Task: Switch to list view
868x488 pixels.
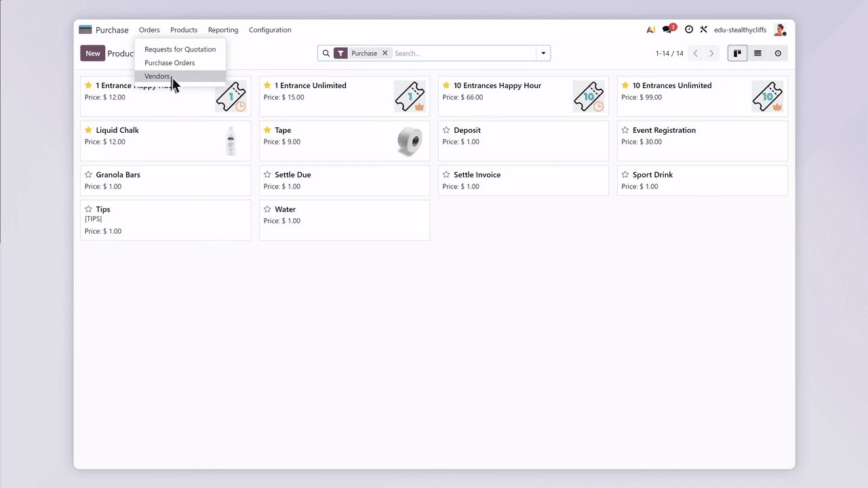Action: coord(757,54)
